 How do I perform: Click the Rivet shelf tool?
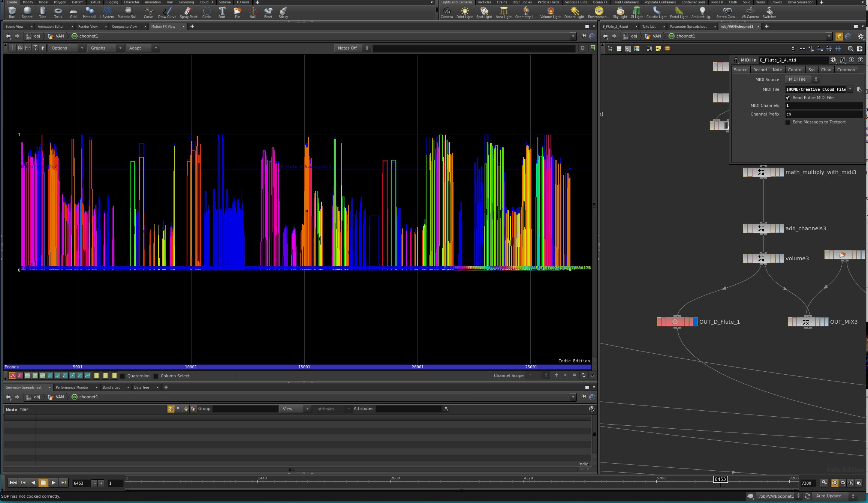[x=268, y=12]
